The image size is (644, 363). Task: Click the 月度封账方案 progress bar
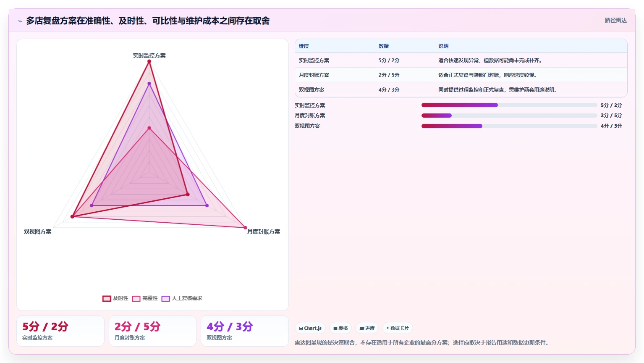509,116
